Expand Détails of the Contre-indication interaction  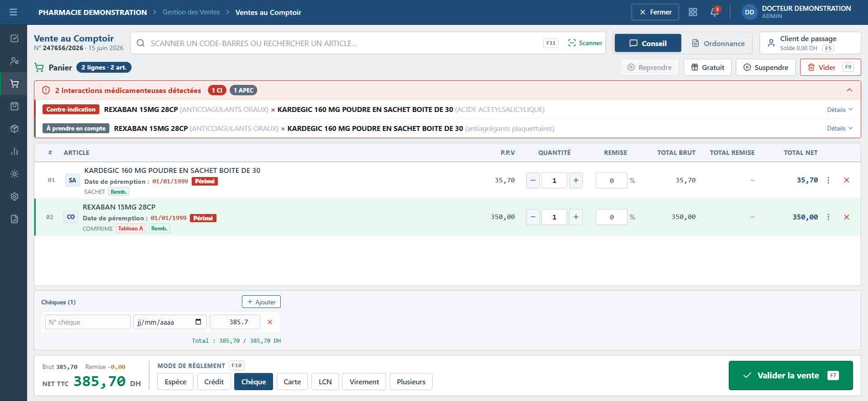pos(840,110)
